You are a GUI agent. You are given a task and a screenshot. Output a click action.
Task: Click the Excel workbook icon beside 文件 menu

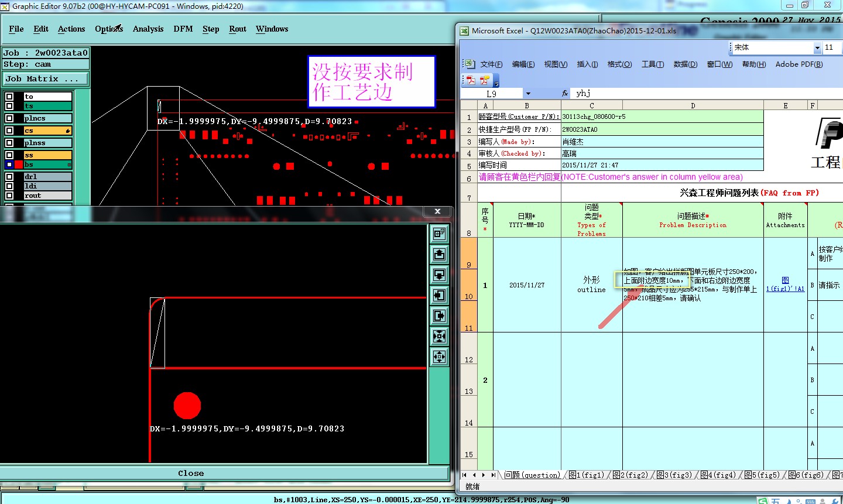click(470, 64)
